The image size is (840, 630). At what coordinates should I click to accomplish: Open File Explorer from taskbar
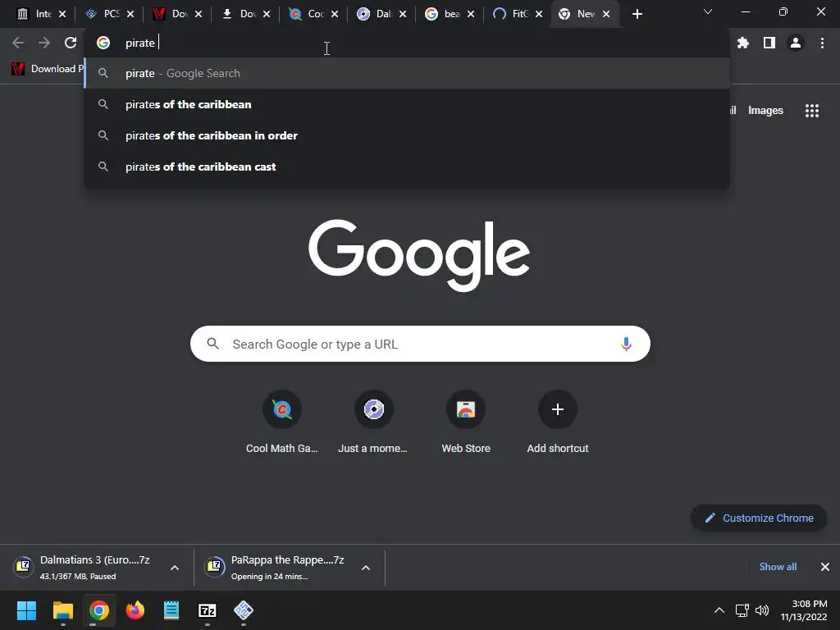62,610
